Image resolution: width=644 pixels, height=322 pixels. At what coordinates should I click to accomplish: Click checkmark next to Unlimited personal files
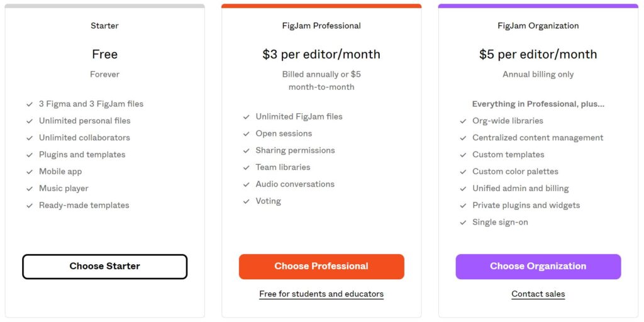click(x=30, y=121)
